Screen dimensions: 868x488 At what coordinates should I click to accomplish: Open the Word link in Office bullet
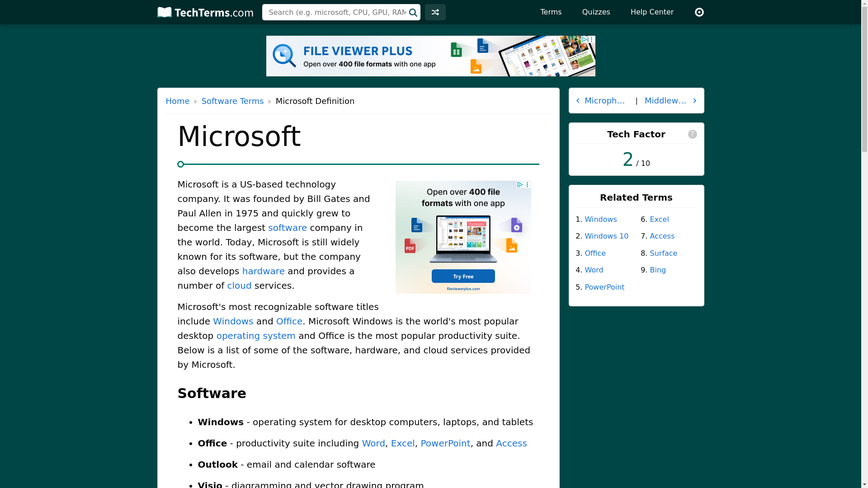373,443
